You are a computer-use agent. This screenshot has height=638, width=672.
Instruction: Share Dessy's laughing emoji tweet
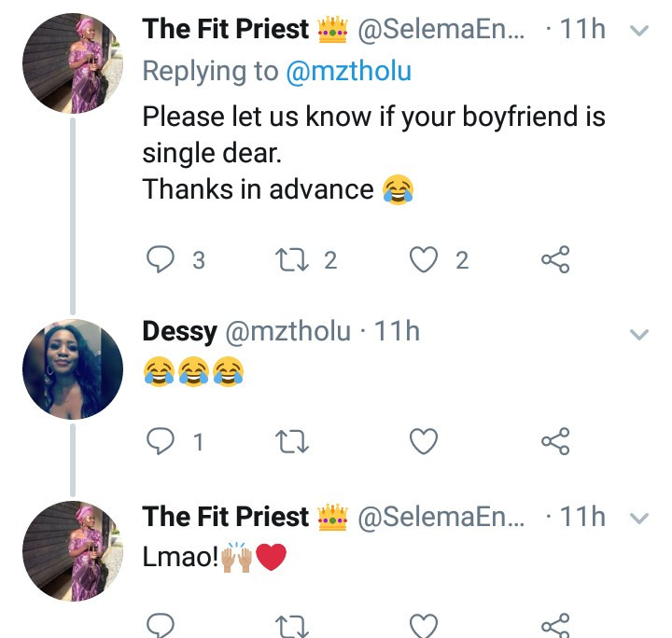555,441
